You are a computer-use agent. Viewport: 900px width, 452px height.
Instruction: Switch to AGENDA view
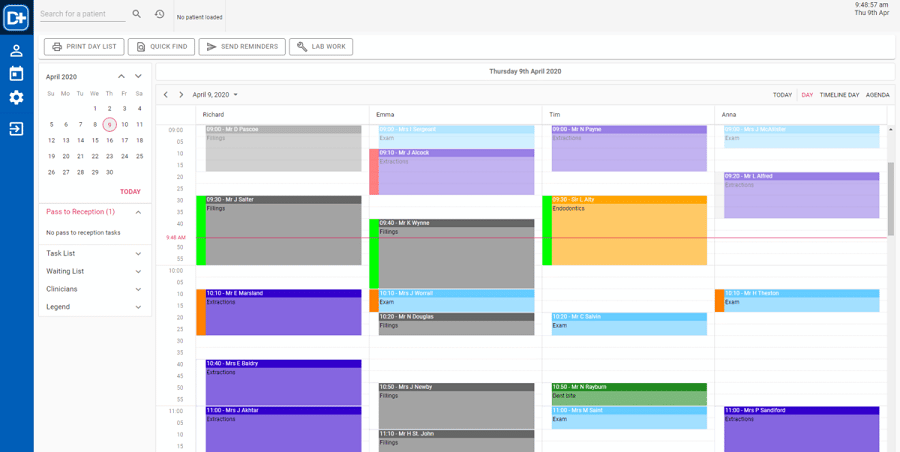[878, 95]
